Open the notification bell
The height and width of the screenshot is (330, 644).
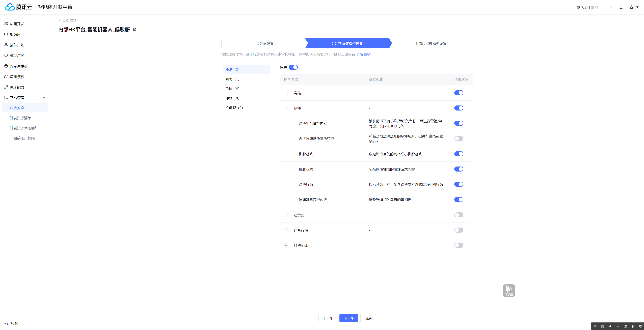tap(621, 7)
